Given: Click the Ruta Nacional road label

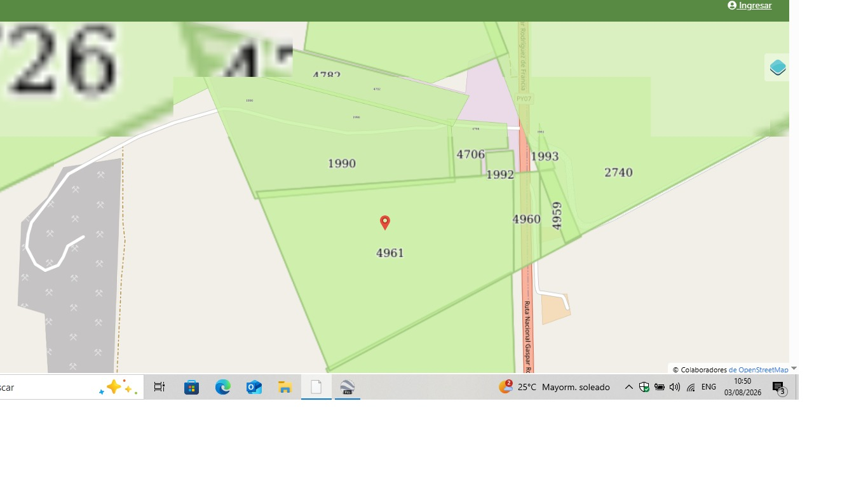Looking at the screenshot, I should pyautogui.click(x=527, y=337).
